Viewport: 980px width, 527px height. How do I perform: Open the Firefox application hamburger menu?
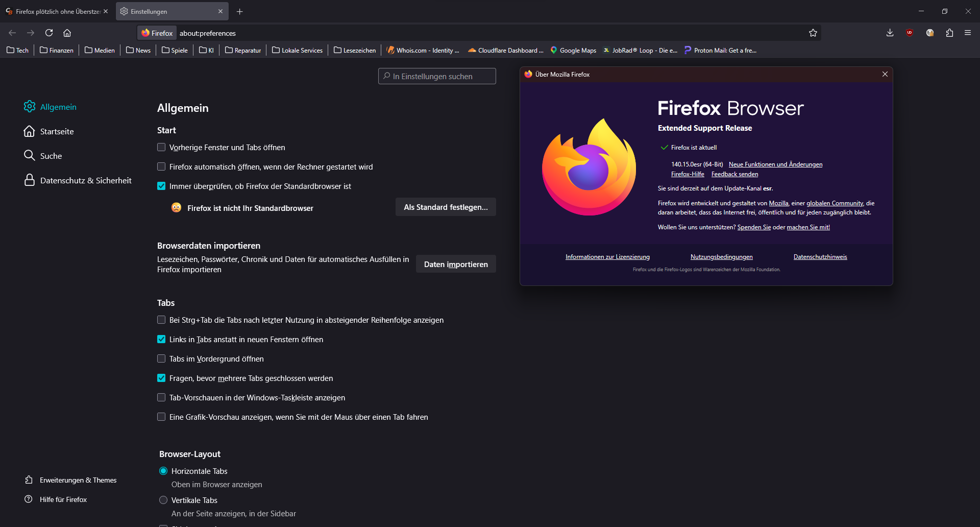[x=968, y=33]
